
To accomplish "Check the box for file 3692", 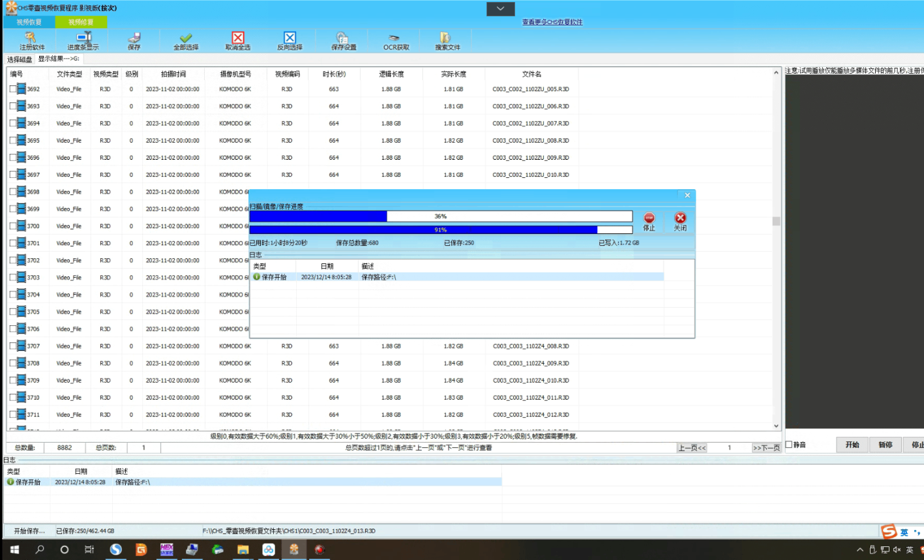I will click(x=13, y=89).
